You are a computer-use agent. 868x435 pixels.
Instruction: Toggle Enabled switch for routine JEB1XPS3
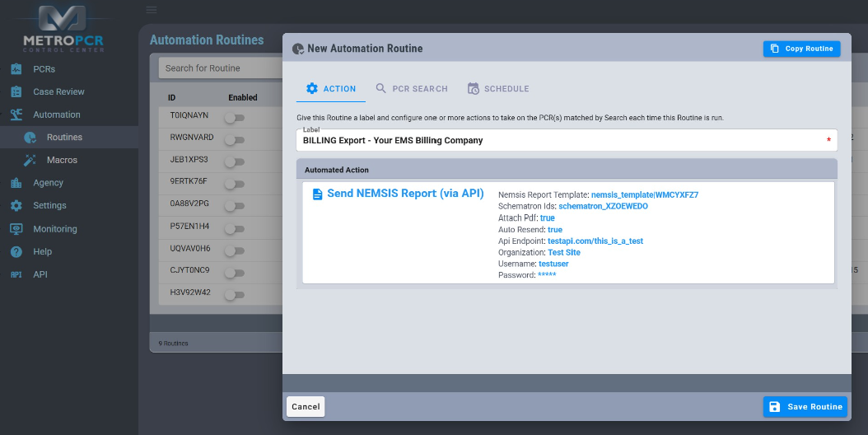234,161
